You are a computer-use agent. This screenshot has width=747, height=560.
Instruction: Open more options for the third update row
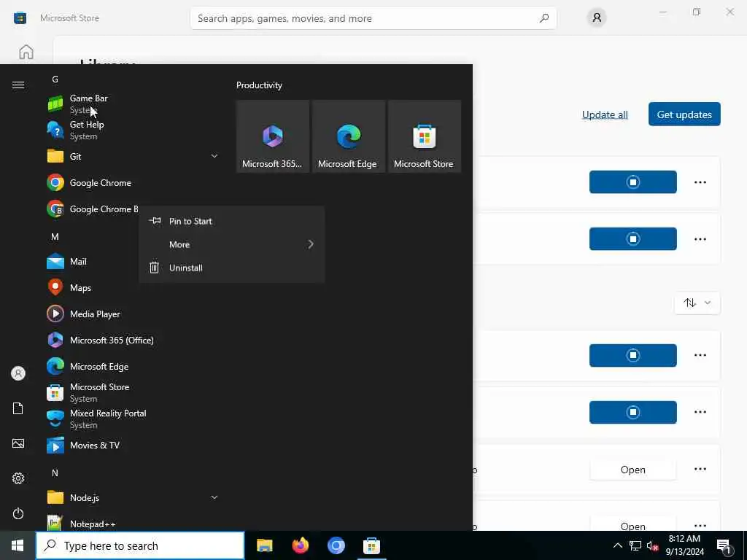click(x=700, y=355)
